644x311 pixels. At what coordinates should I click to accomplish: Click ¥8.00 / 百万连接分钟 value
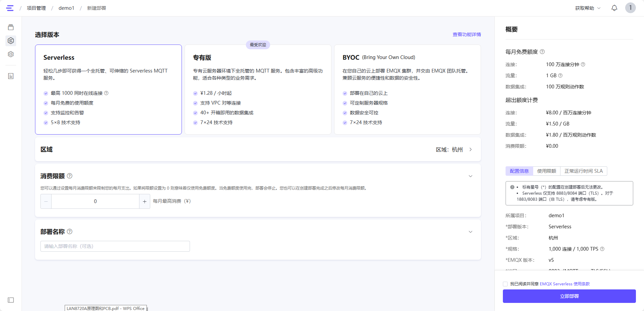pyautogui.click(x=569, y=113)
